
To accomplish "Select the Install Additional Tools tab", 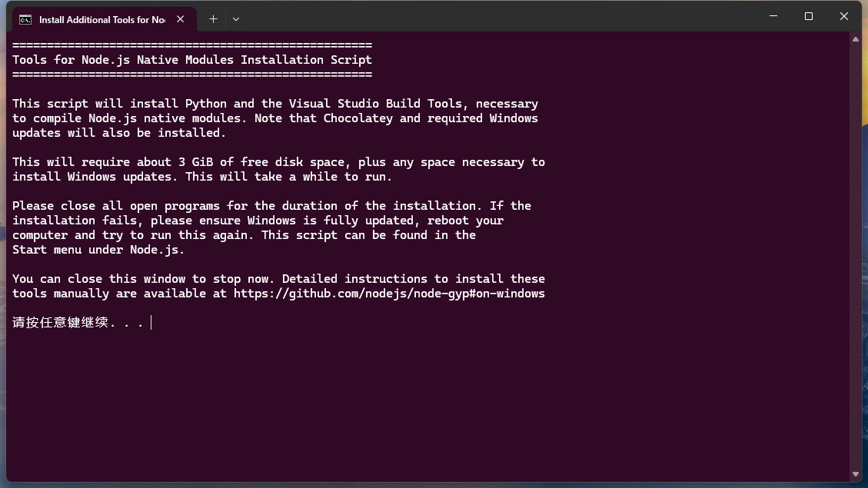I will pyautogui.click(x=101, y=20).
